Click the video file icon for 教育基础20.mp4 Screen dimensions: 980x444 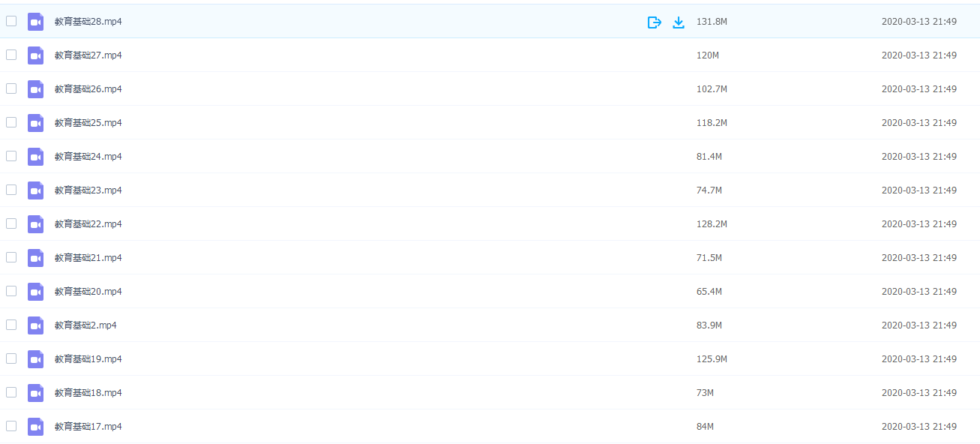click(x=35, y=292)
